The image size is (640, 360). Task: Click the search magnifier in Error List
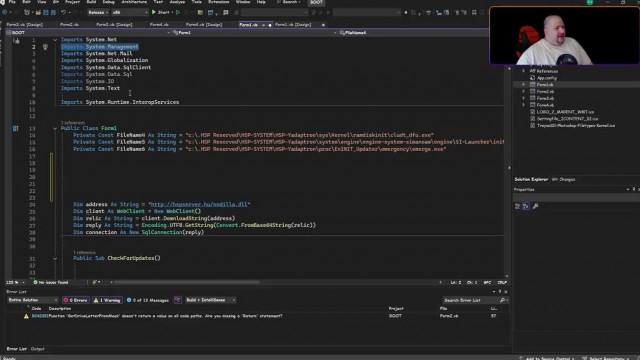(502, 300)
